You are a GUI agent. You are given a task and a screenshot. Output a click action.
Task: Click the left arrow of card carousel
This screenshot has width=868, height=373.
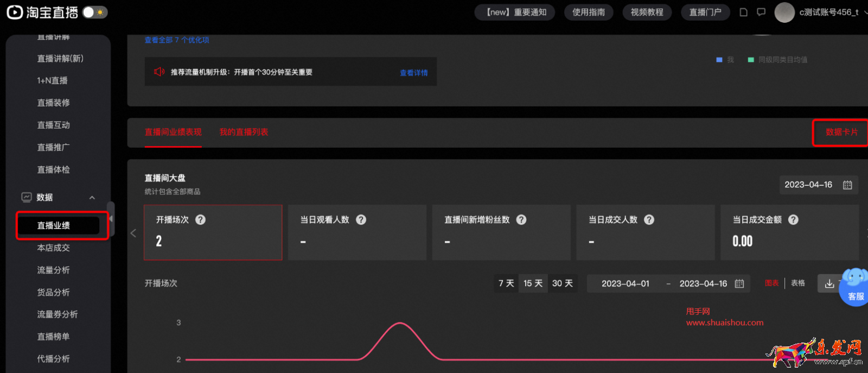tap(133, 233)
